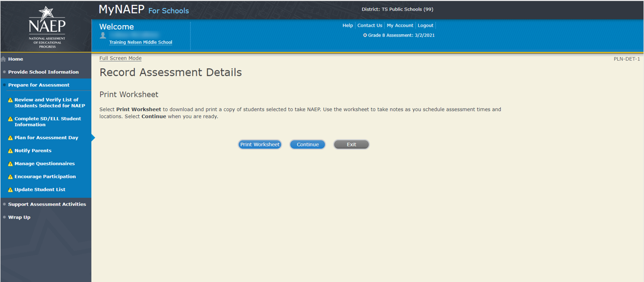This screenshot has width=644, height=282.
Task: Expand the Support Assessment Activities section
Action: pos(47,204)
